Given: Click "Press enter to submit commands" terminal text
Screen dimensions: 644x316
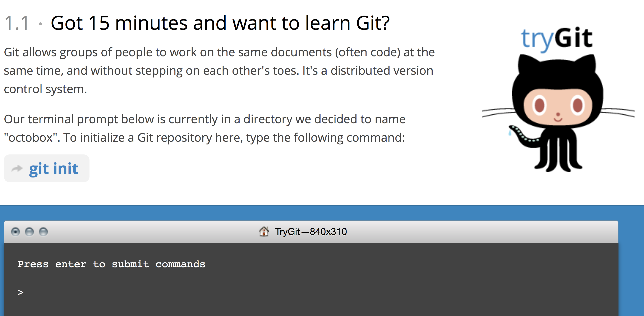Looking at the screenshot, I should point(111,264).
